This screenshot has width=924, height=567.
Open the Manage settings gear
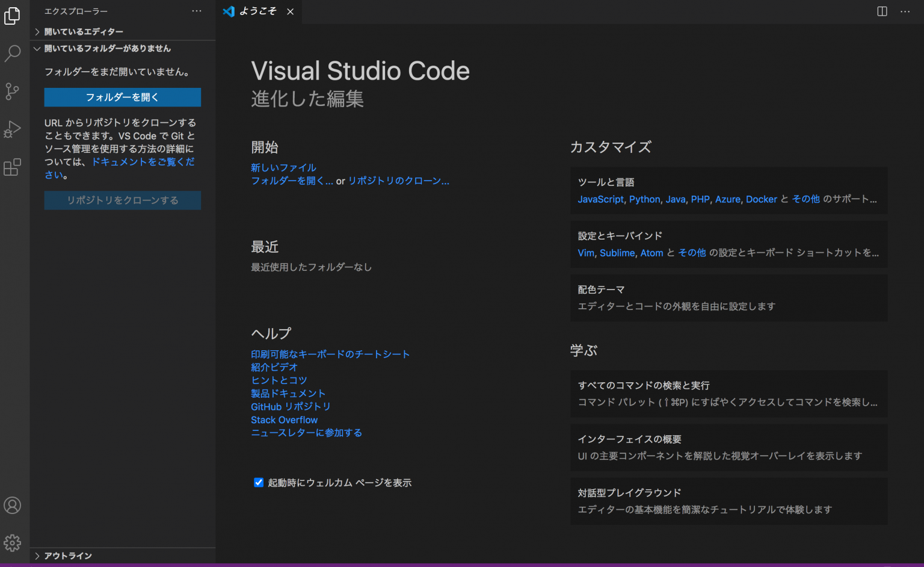tap(12, 542)
